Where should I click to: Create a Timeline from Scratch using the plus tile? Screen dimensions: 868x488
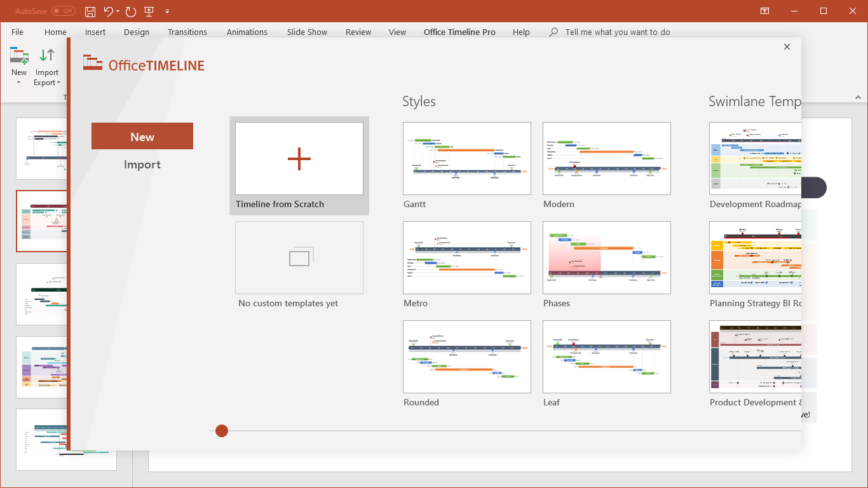[x=299, y=158]
